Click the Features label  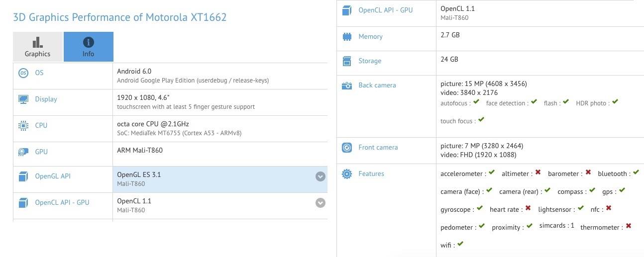coord(371,174)
